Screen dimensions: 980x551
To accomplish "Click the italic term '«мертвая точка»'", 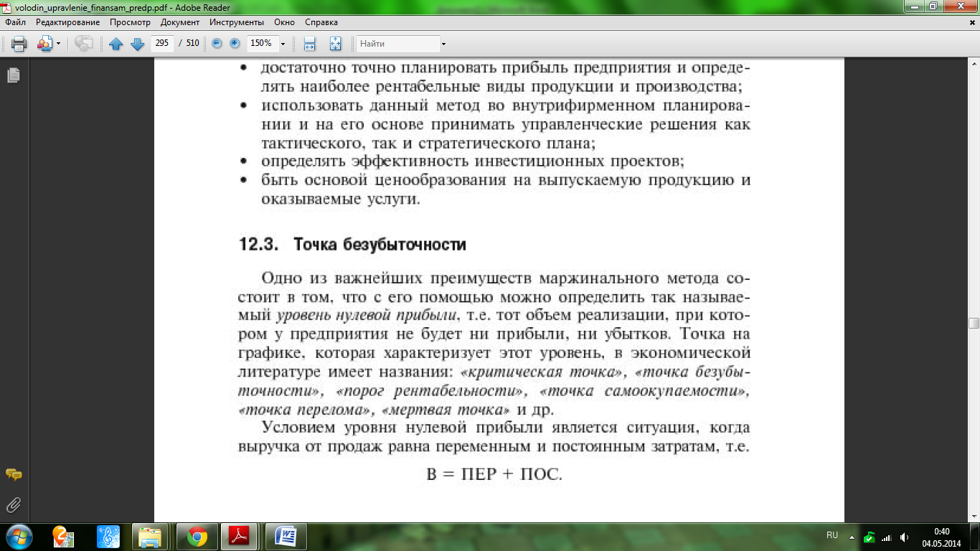I will click(448, 410).
